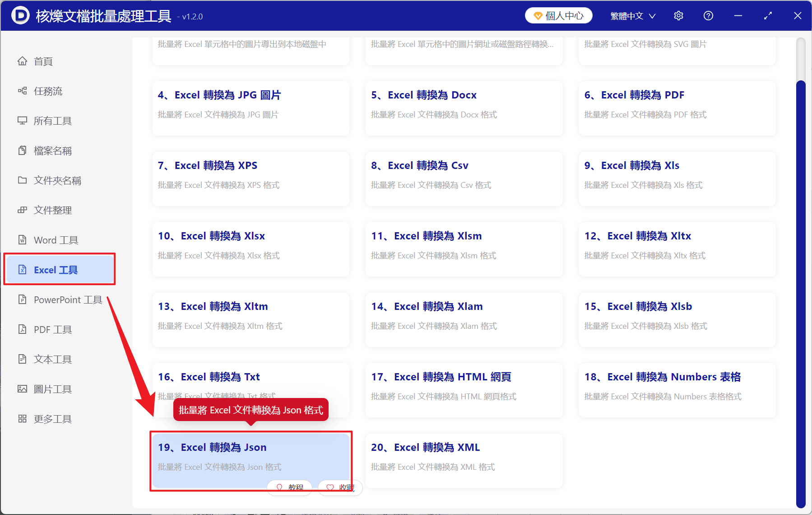The height and width of the screenshot is (515, 812).
Task: Click the Excel file icon in sidebar
Action: pos(22,270)
